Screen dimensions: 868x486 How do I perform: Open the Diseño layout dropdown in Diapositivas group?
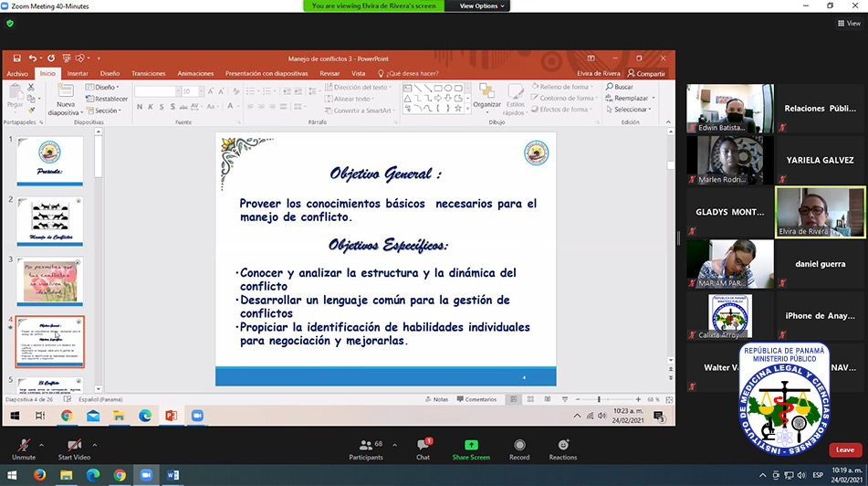[102, 87]
